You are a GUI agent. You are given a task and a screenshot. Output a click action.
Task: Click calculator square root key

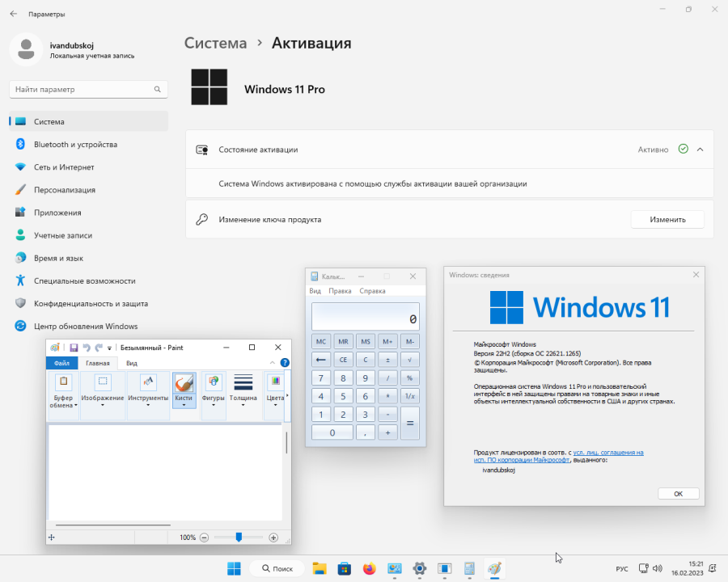tap(410, 360)
